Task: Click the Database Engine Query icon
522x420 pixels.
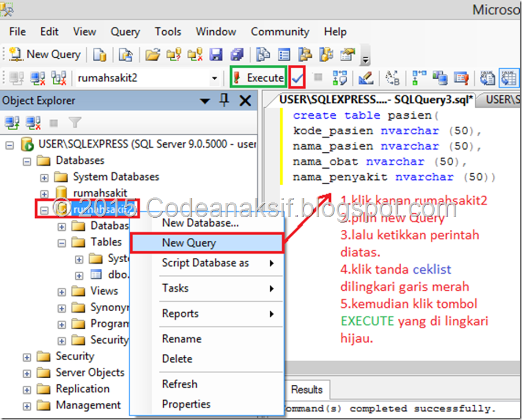Action: (99, 54)
